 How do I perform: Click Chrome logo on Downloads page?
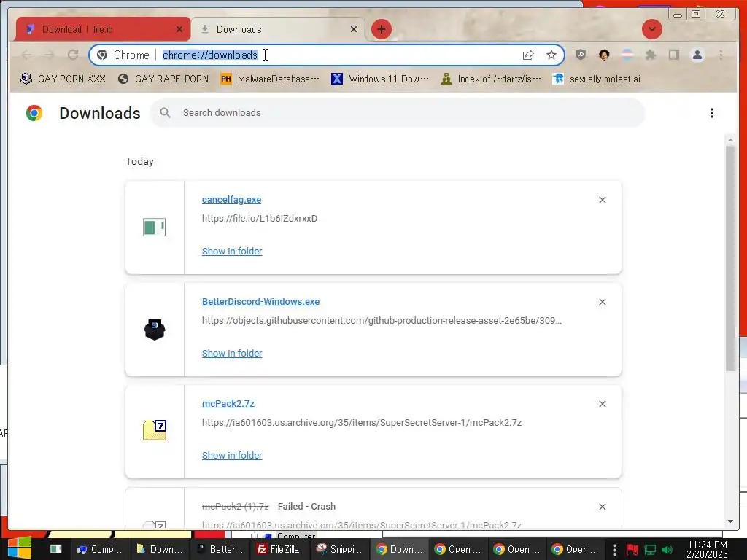coord(34,113)
